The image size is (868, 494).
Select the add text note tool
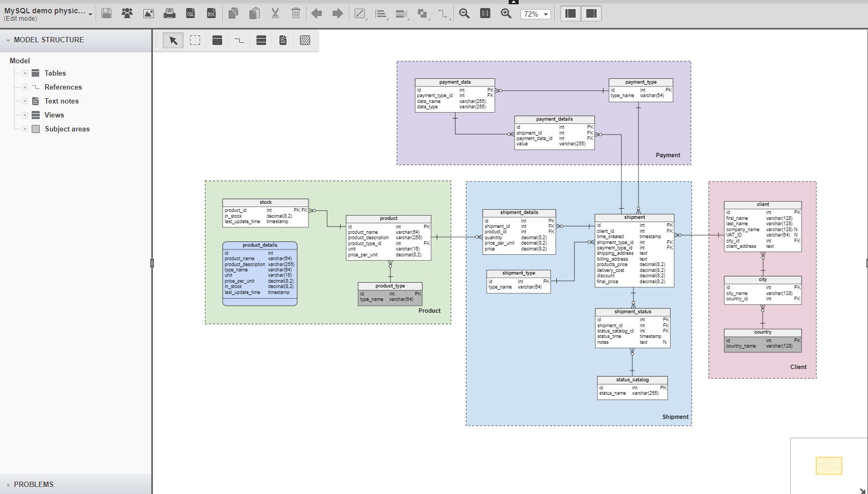[283, 40]
